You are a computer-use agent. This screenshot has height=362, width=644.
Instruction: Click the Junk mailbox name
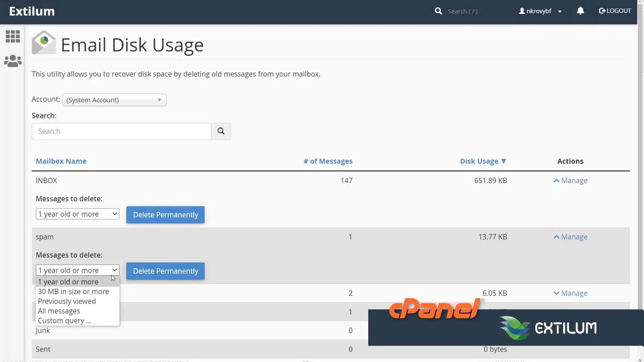pyautogui.click(x=43, y=330)
